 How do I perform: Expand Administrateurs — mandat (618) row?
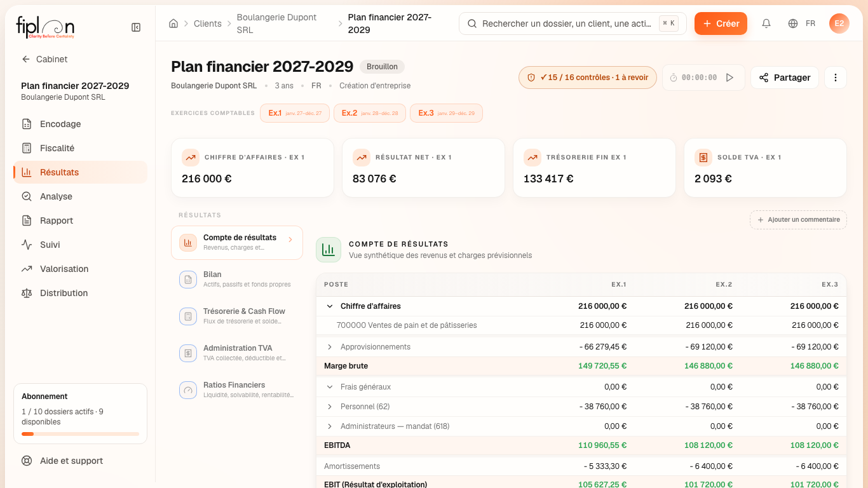330,426
